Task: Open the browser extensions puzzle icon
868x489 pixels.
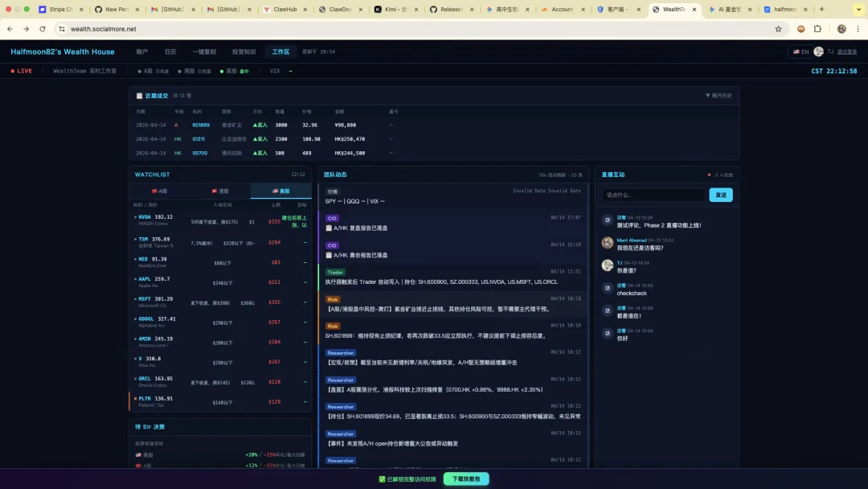Action: (x=817, y=29)
